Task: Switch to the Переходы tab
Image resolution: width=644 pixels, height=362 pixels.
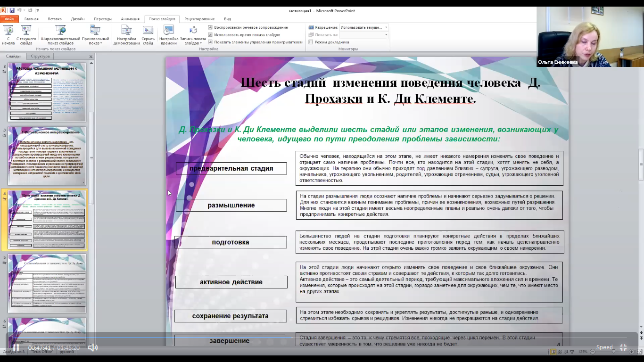Action: pyautogui.click(x=103, y=19)
